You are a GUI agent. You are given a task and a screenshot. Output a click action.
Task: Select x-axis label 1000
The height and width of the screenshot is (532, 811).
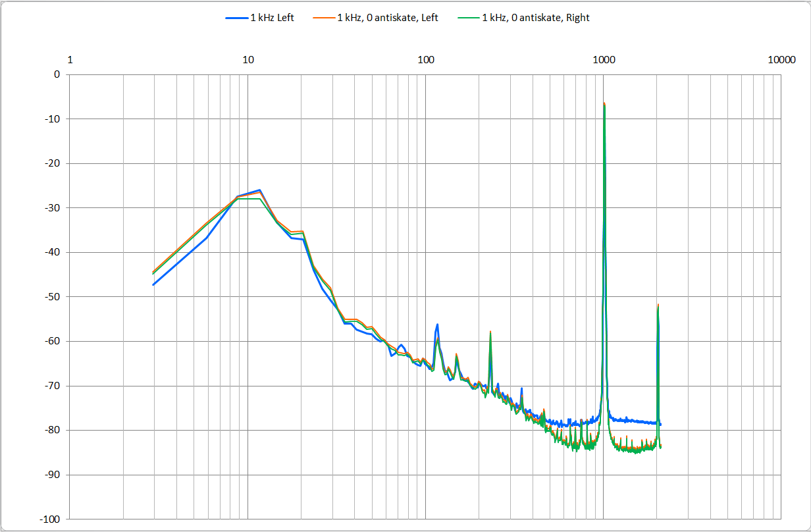point(604,60)
